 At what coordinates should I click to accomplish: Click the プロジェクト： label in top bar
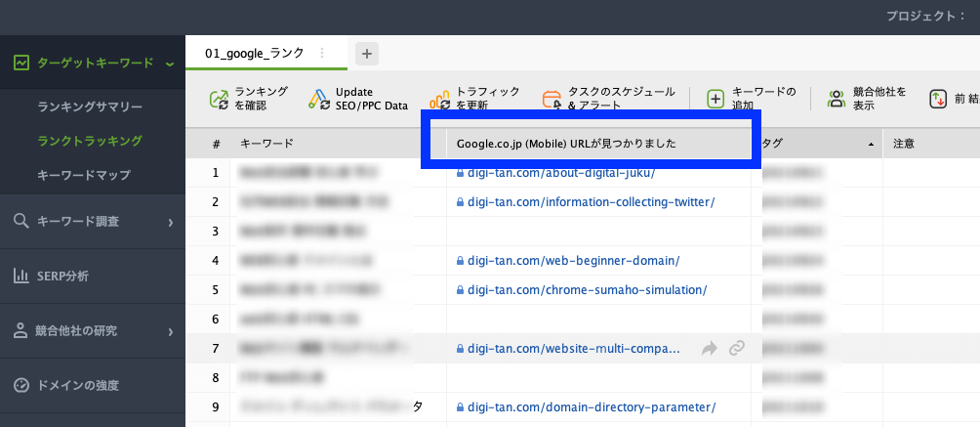925,17
